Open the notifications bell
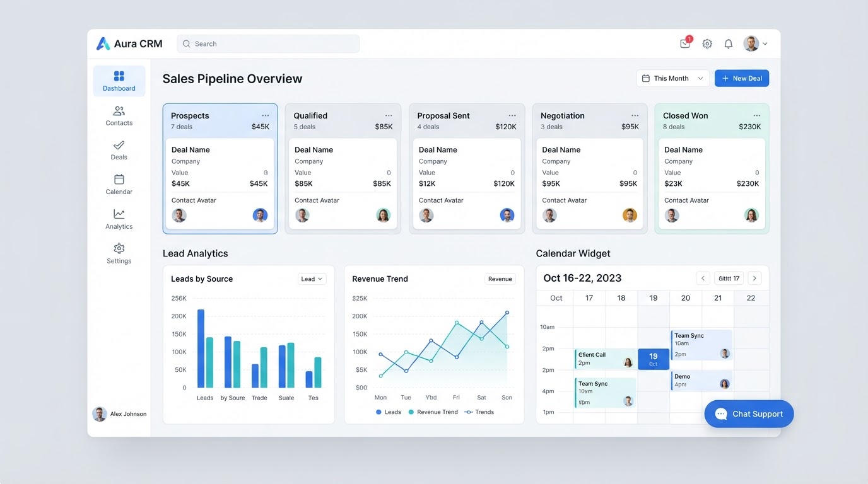Image resolution: width=868 pixels, height=484 pixels. (728, 43)
